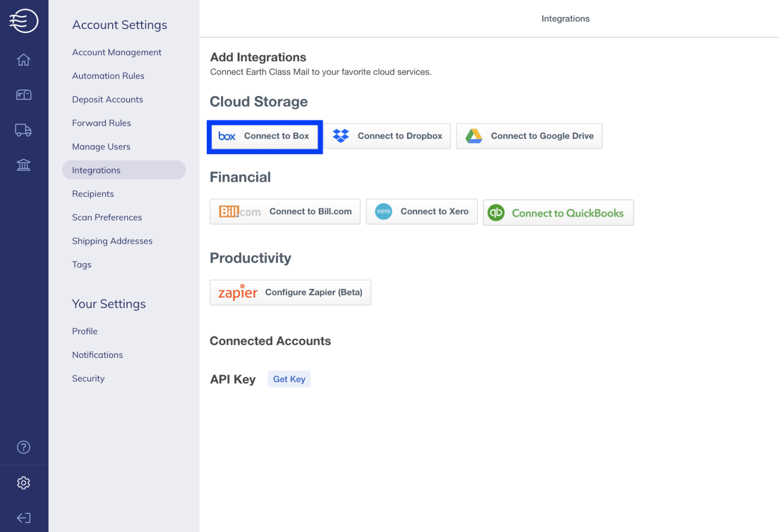Open Recipients settings
Viewport: 779px width, 532px height.
pos(93,194)
